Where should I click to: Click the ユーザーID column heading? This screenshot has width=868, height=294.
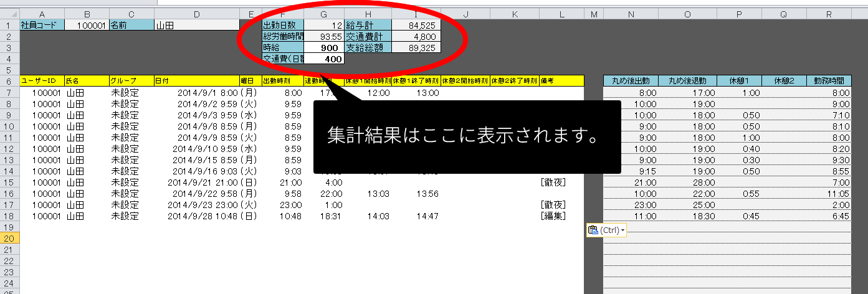pyautogui.click(x=42, y=81)
